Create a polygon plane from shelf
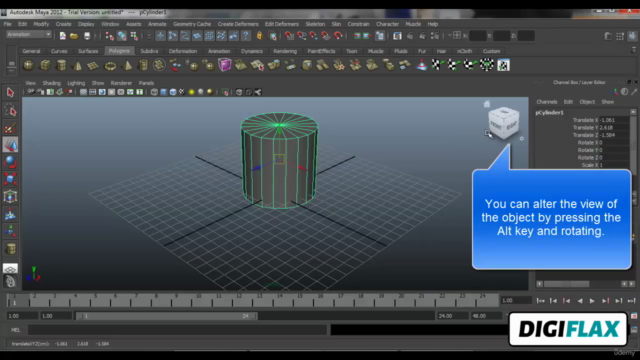This screenshot has width=640, height=360. pyautogui.click(x=93, y=65)
